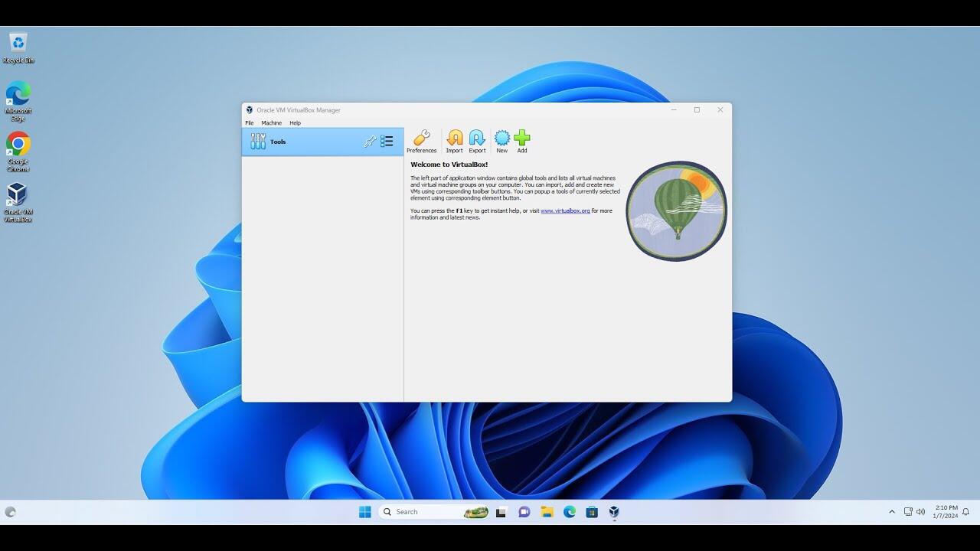Open Task View on the taskbar
Viewport: 980px width, 551px height.
click(x=501, y=512)
